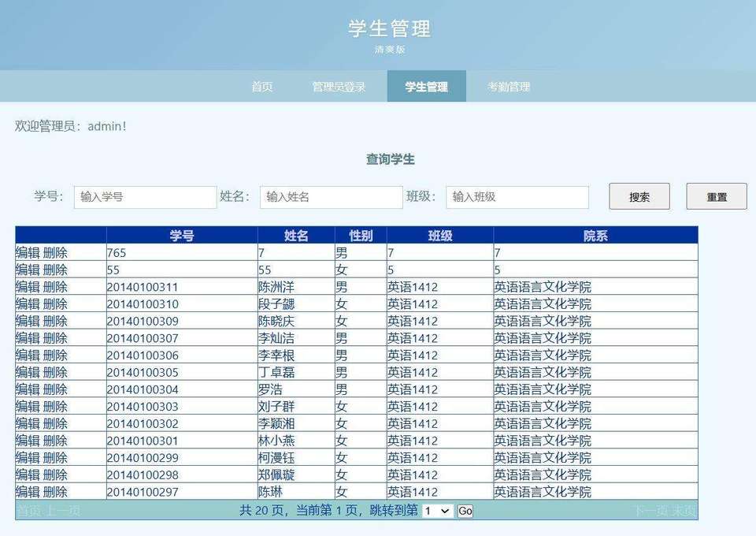Delete student 丁卓磊
756x536 pixels.
coord(55,373)
